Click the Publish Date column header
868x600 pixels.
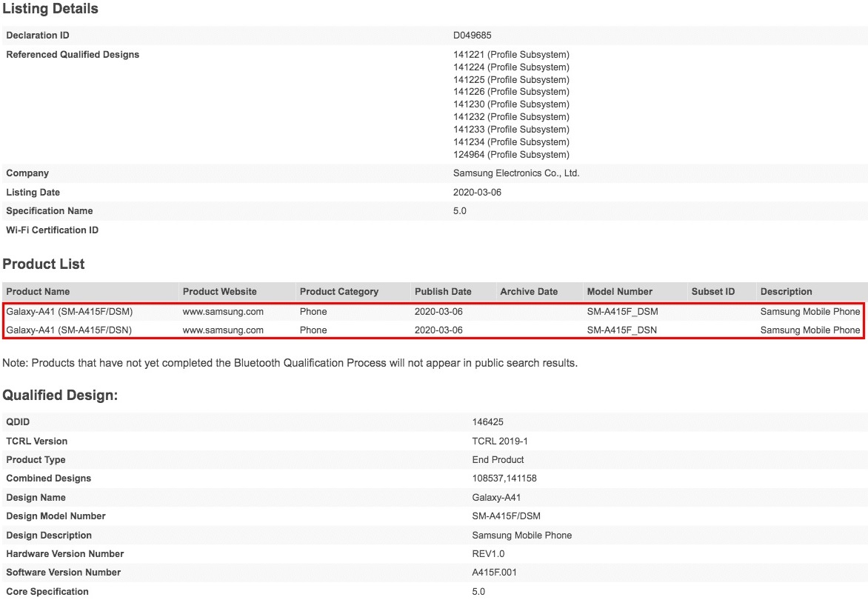tap(443, 292)
